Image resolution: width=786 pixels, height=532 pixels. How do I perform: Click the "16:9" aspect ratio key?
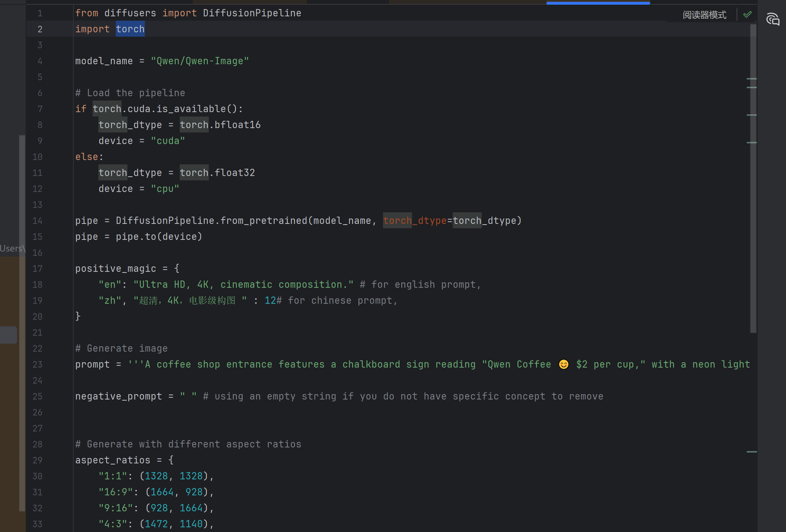tap(116, 492)
